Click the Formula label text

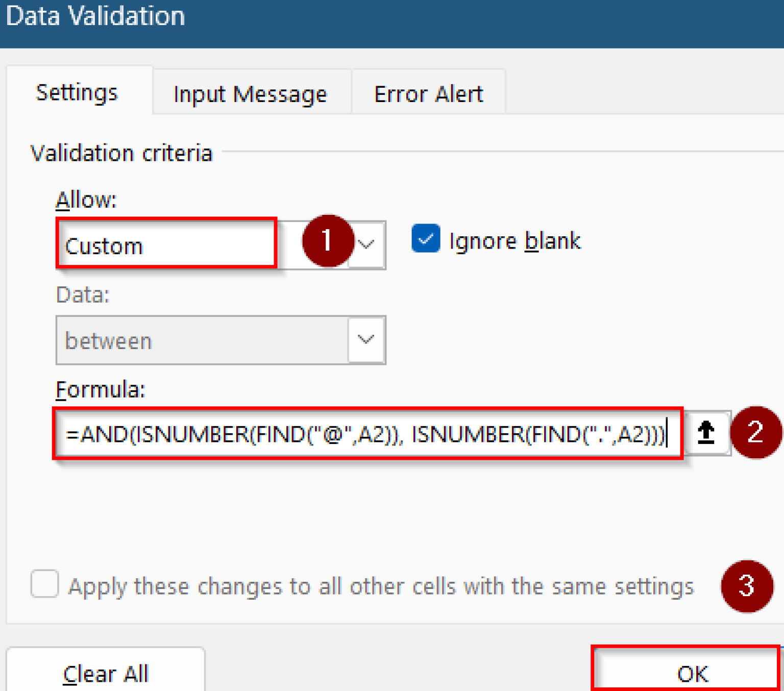tap(101, 390)
